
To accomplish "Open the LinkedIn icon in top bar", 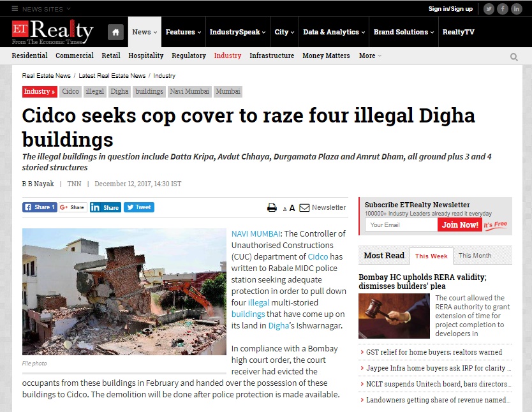I will (x=517, y=9).
